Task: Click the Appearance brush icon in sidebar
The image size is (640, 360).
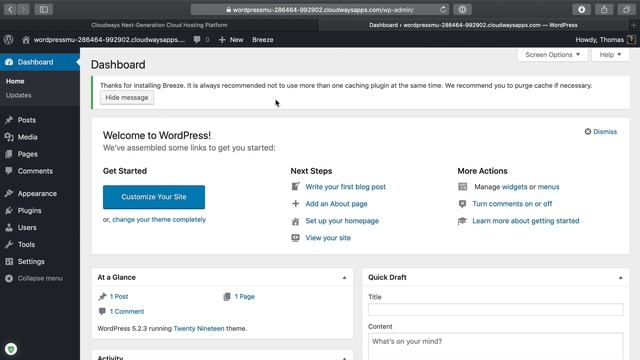Action: pyautogui.click(x=9, y=193)
